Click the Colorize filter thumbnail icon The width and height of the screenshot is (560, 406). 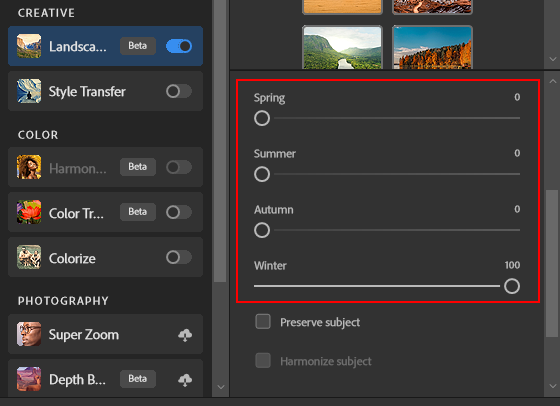pyautogui.click(x=29, y=257)
